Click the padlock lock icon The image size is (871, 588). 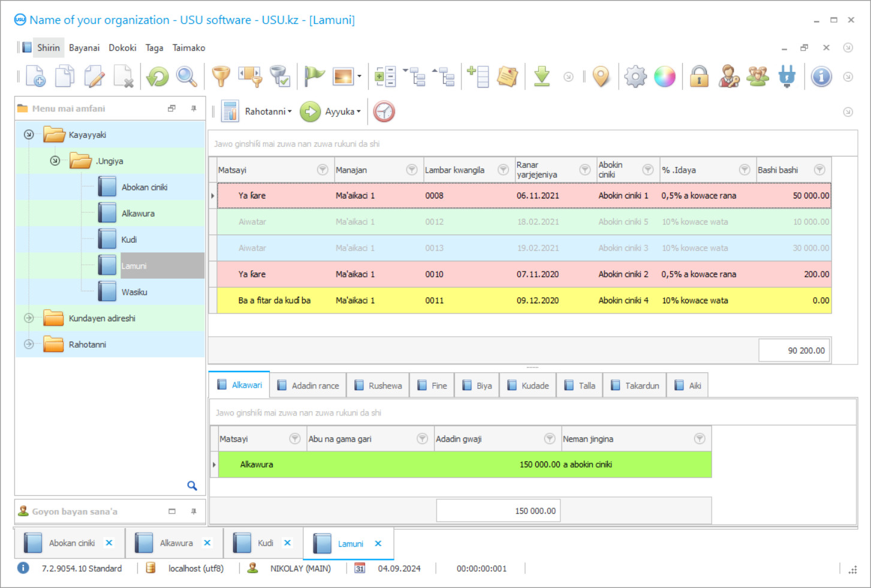point(699,77)
